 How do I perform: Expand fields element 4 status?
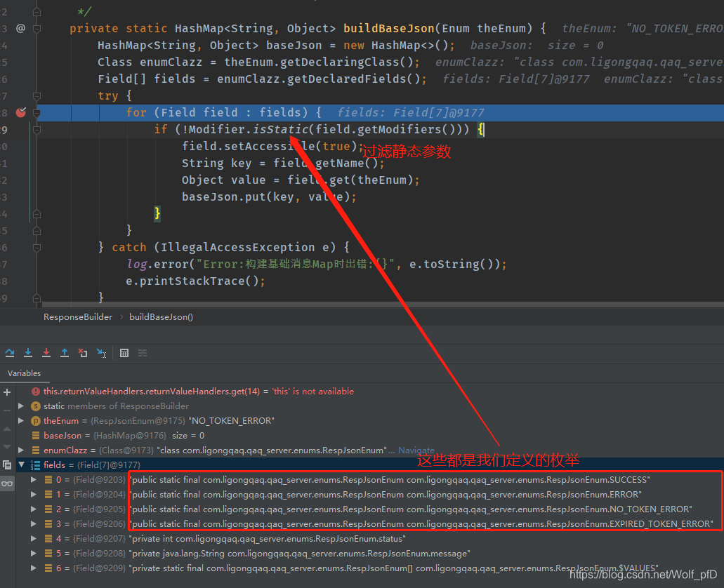[34, 539]
